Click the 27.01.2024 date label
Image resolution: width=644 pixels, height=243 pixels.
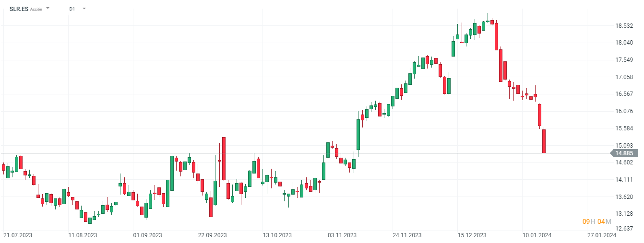click(x=602, y=235)
